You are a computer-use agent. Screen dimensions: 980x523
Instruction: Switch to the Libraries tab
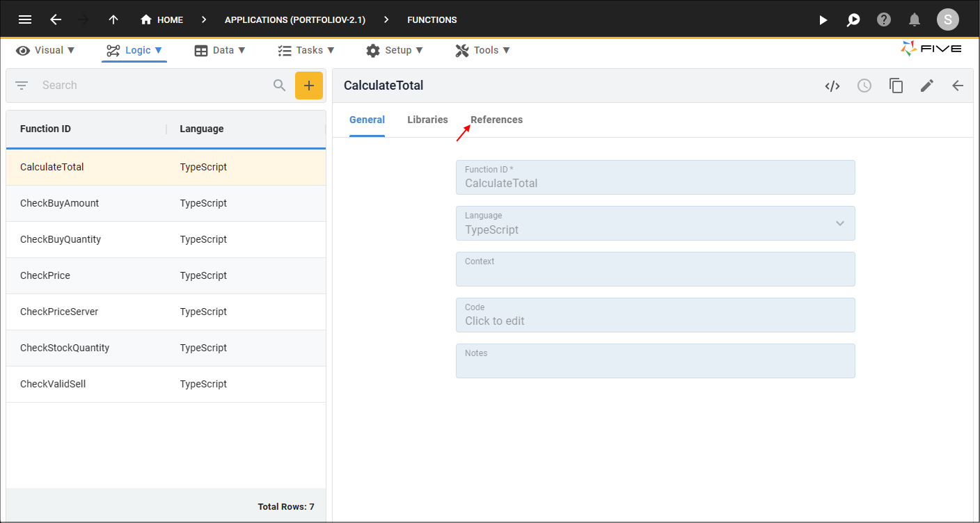tap(427, 120)
